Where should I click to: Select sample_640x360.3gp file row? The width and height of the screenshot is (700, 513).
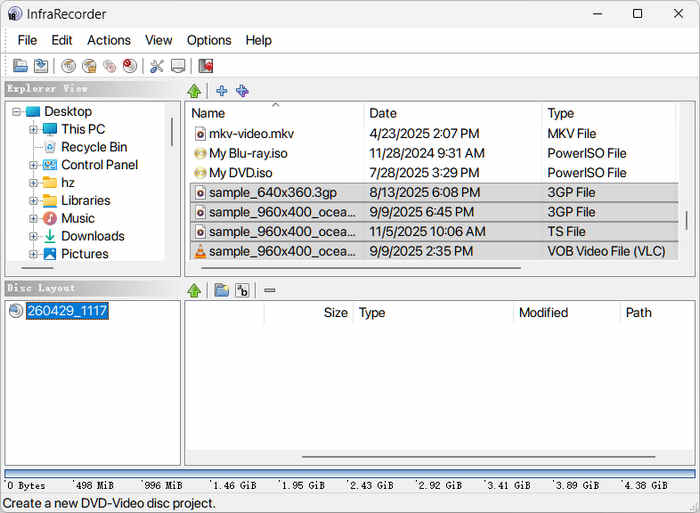(x=434, y=192)
